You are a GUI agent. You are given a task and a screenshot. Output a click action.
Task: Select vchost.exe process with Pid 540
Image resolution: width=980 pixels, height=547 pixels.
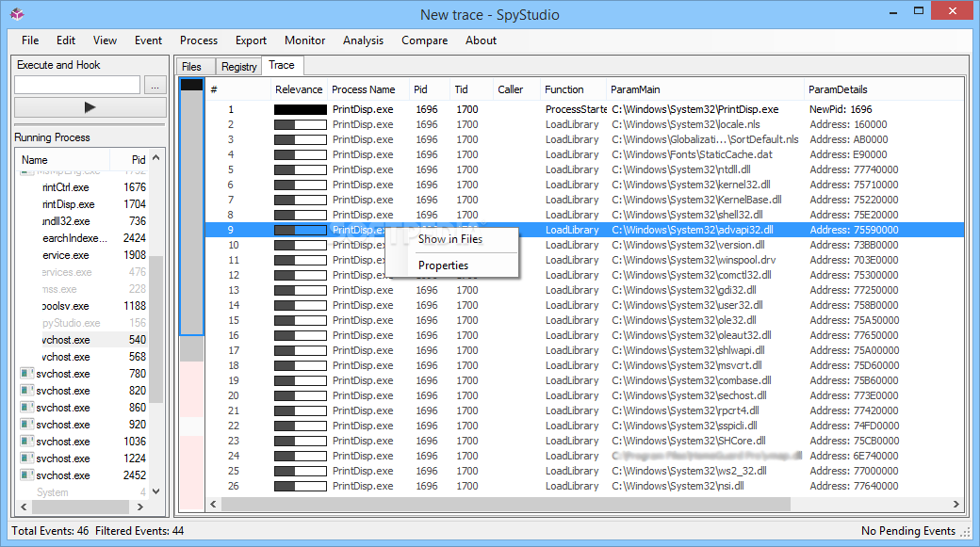tap(83, 340)
